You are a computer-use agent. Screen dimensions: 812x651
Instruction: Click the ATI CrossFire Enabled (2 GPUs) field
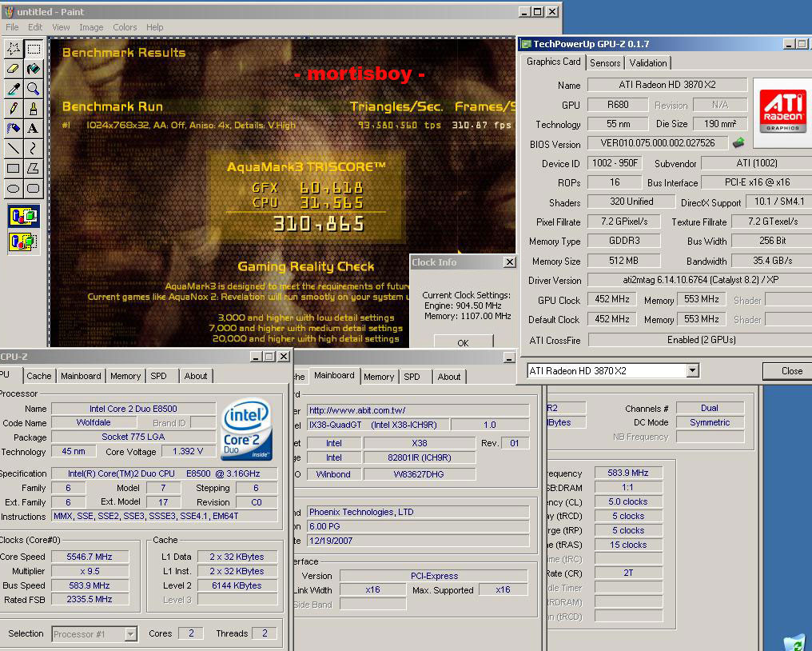tap(701, 339)
